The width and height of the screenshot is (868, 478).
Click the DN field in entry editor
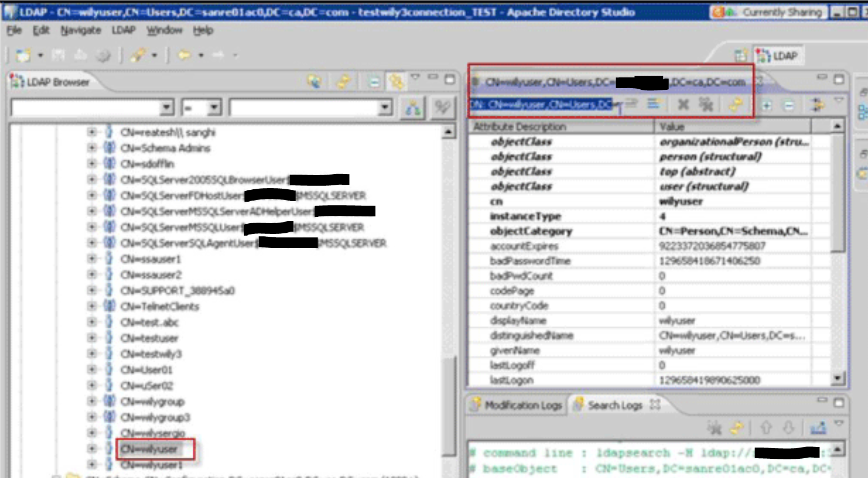pos(541,105)
